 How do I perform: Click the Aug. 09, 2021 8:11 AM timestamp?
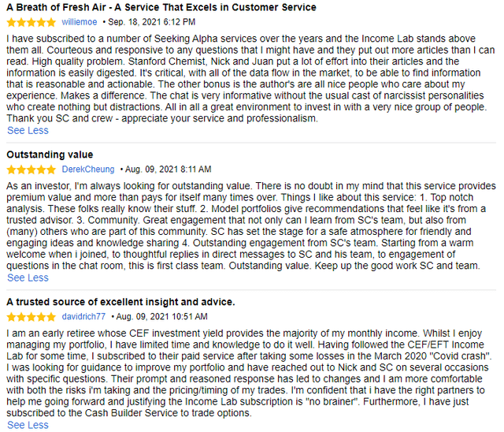pyautogui.click(x=168, y=169)
